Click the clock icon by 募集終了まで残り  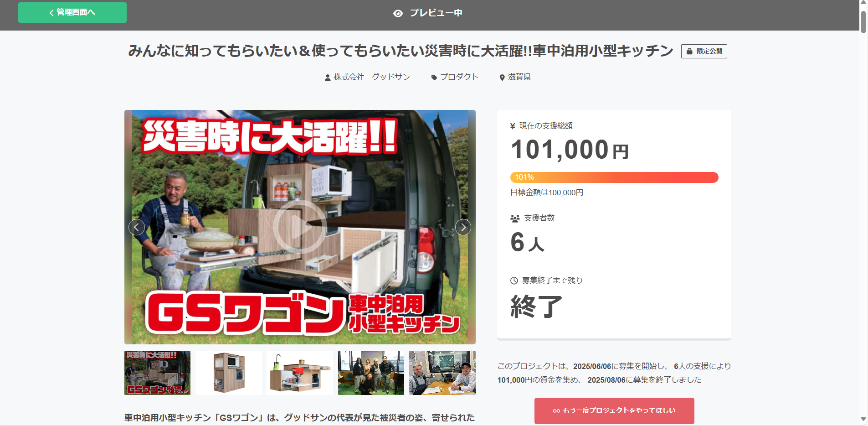tap(514, 281)
